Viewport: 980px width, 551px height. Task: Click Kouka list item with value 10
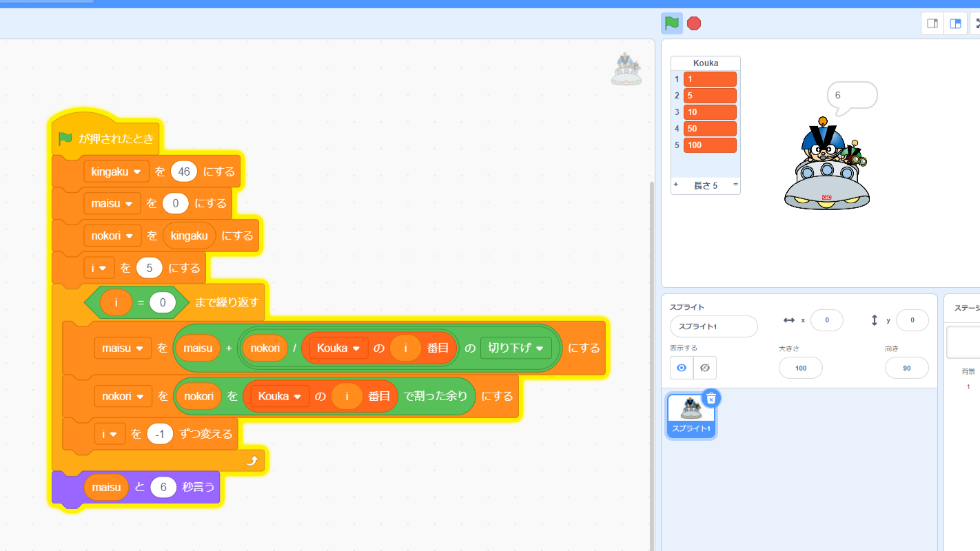[710, 112]
